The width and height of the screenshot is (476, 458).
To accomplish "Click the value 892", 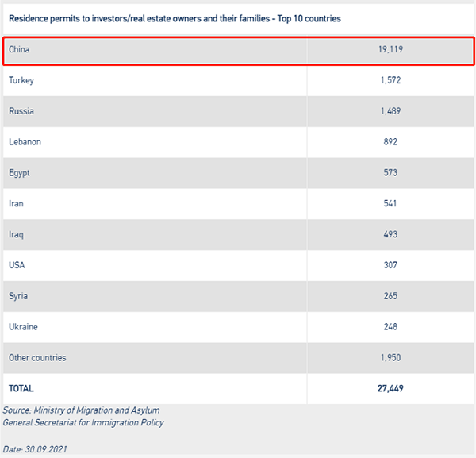I will click(390, 142).
